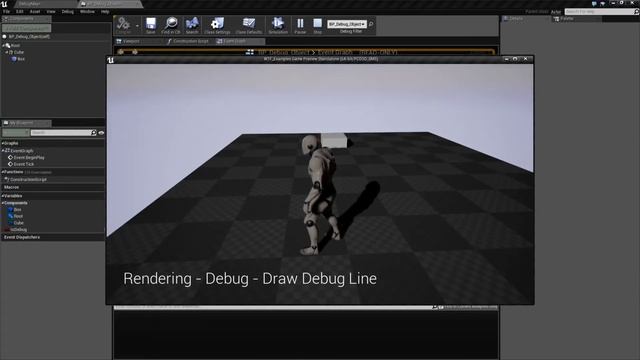Open the Asset menu
The image size is (640, 360).
[35, 12]
